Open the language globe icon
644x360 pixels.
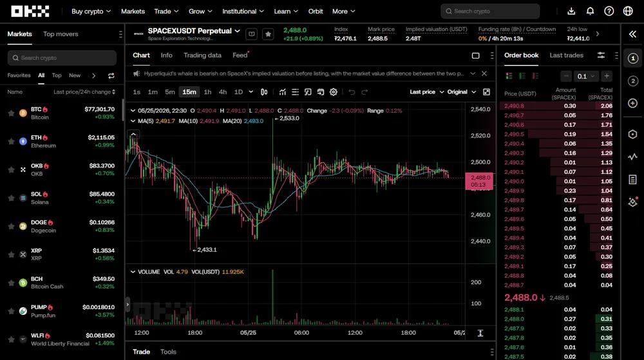click(x=628, y=11)
